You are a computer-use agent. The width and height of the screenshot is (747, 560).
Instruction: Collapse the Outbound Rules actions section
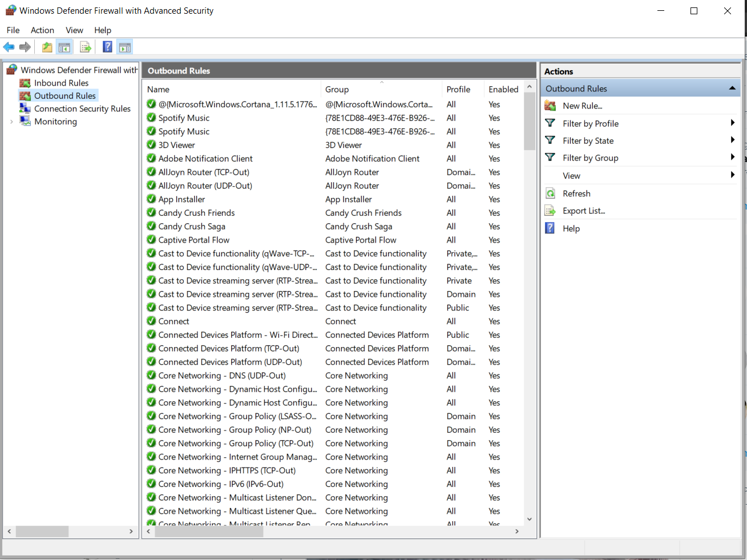[x=732, y=88]
